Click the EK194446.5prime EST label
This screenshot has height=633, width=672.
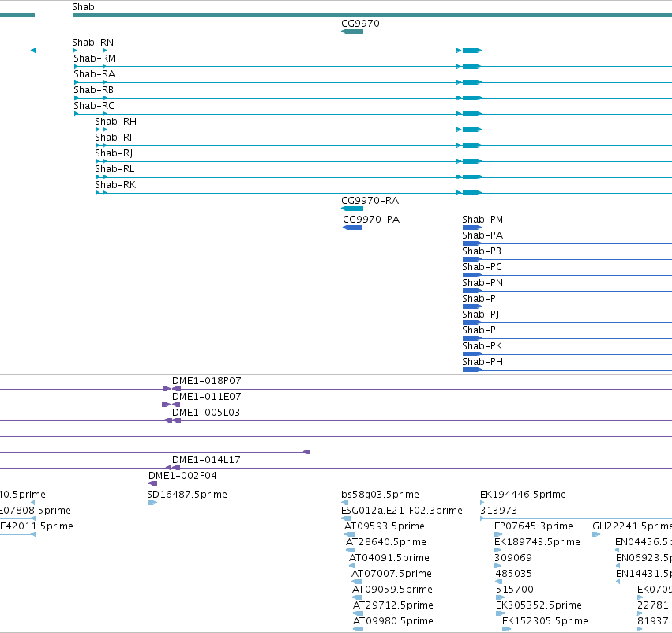click(x=523, y=495)
